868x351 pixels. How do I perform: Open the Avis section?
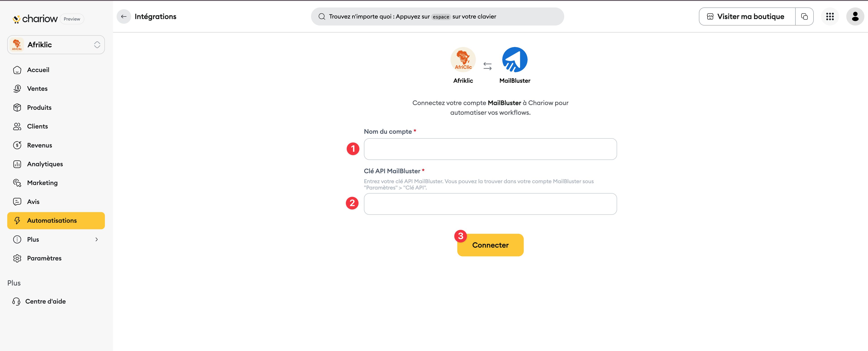click(56, 201)
